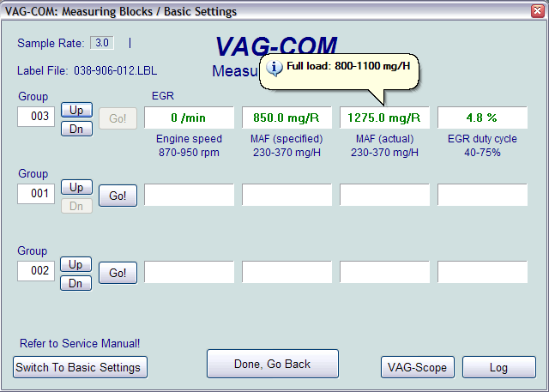Click the 40-75% range text
This screenshot has width=549, height=392.
click(x=482, y=153)
